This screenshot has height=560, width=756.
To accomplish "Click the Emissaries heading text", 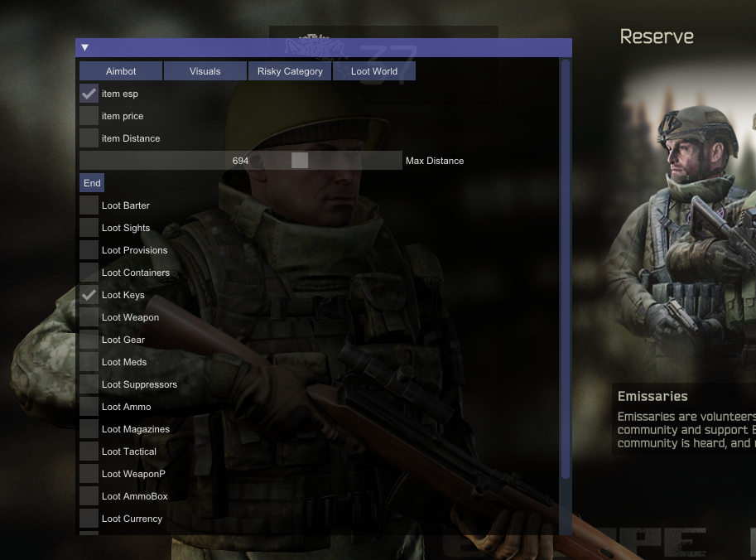I will pyautogui.click(x=652, y=397).
